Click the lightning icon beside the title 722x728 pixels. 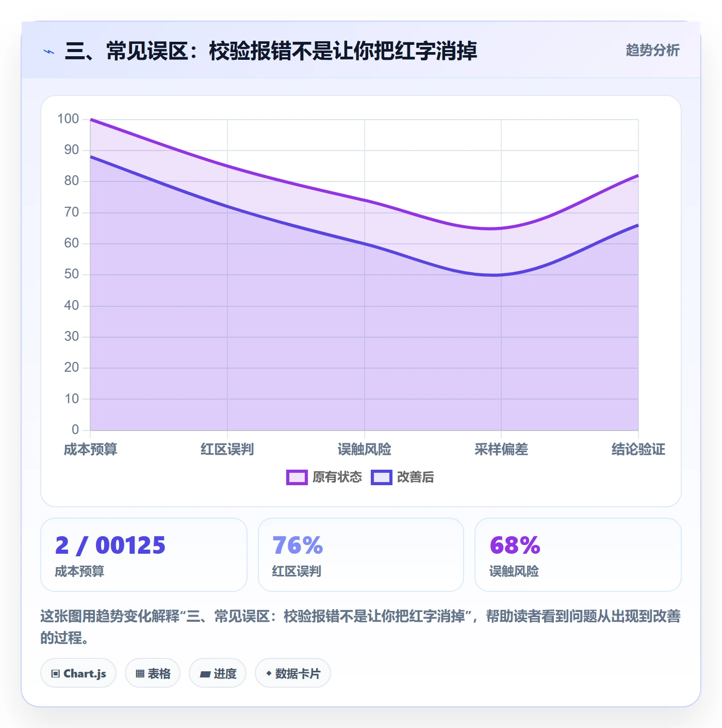(x=49, y=52)
